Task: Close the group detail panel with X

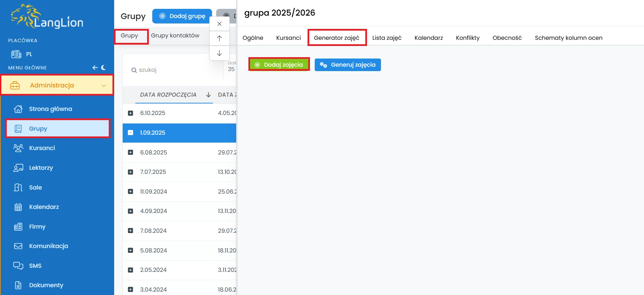Action: (x=220, y=24)
